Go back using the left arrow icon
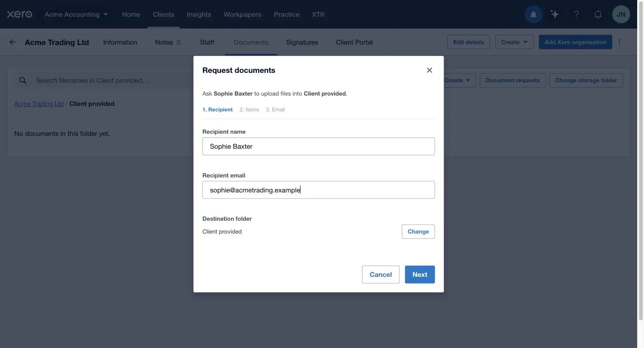Screen dimensions: 644x348 coord(12,42)
